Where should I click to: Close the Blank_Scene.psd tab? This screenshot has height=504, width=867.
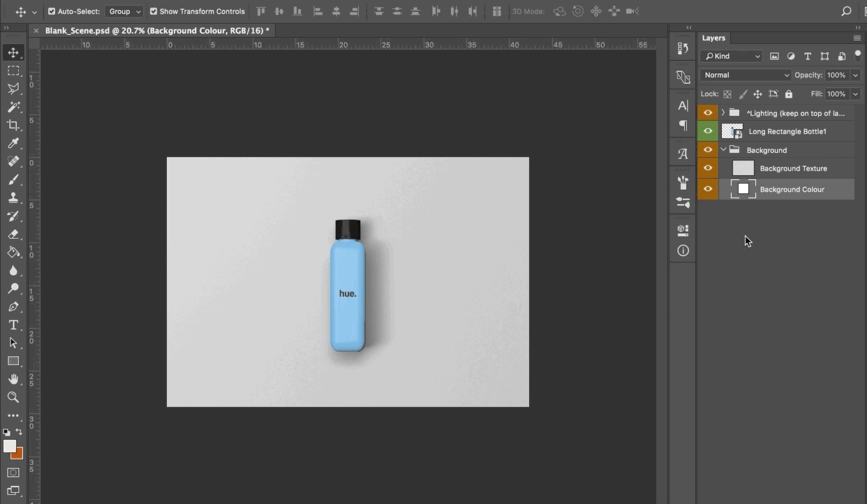click(x=36, y=31)
